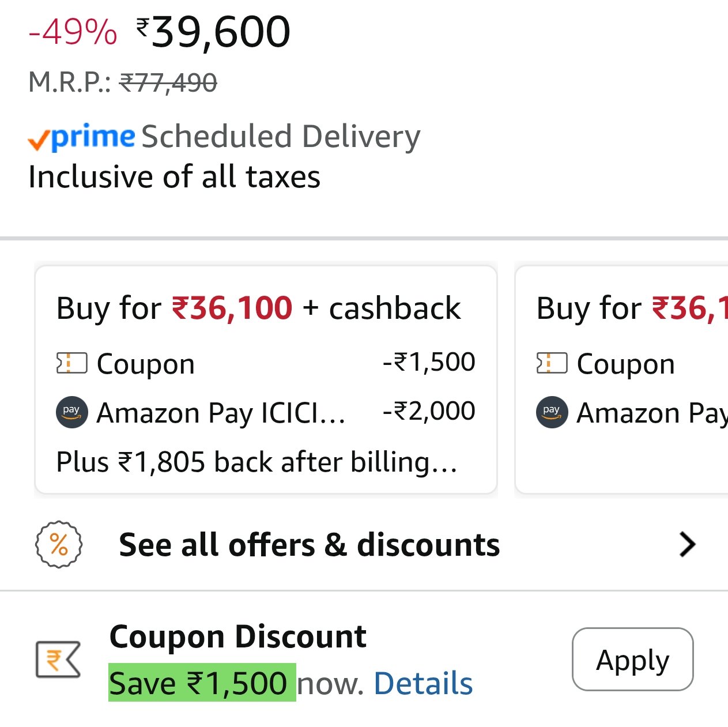Screen dimensions: 728x727
Task: Click the percent badge offers icon
Action: pyautogui.click(x=59, y=544)
